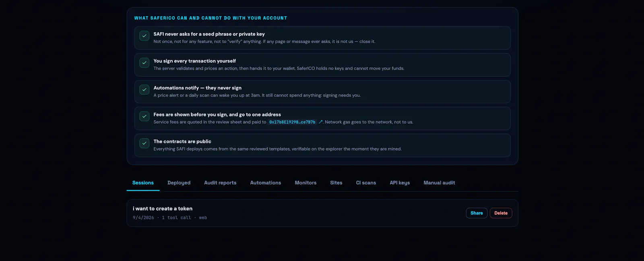Click the checkmark icon beside 'SAFI never asks for a seed phrase'
Screen dimensions: 644x261
(144, 36)
